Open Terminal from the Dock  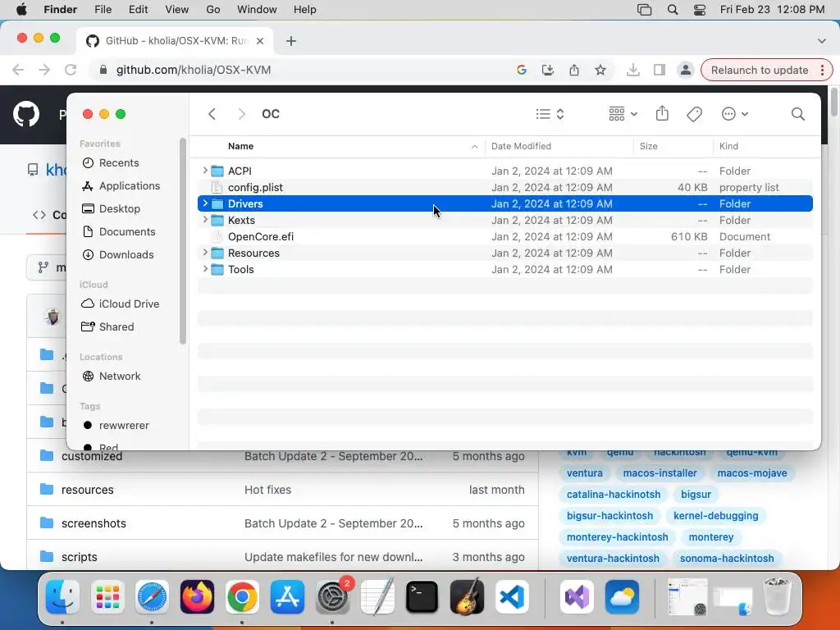422,596
